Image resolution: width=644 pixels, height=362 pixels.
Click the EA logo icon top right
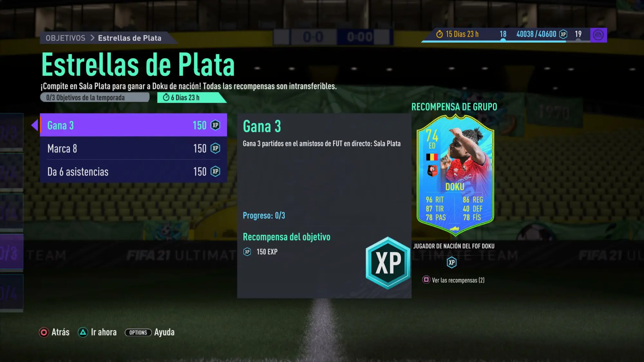click(x=598, y=35)
